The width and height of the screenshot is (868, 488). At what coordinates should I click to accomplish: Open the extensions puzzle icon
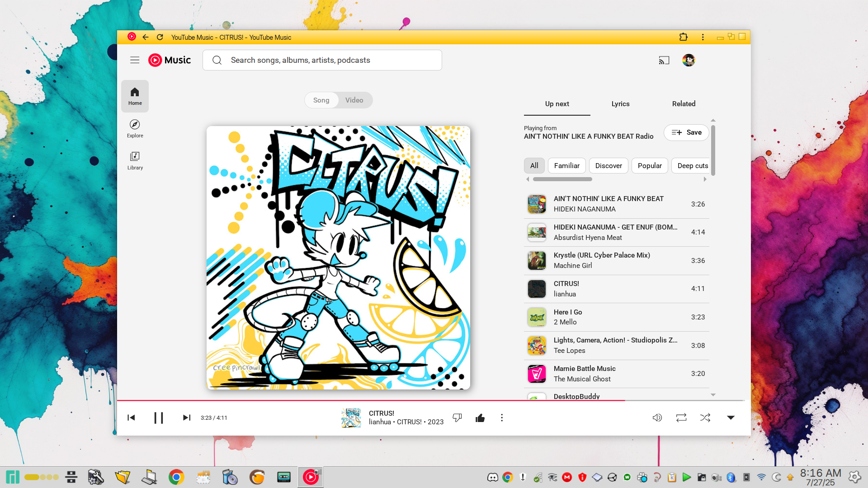pyautogui.click(x=684, y=37)
